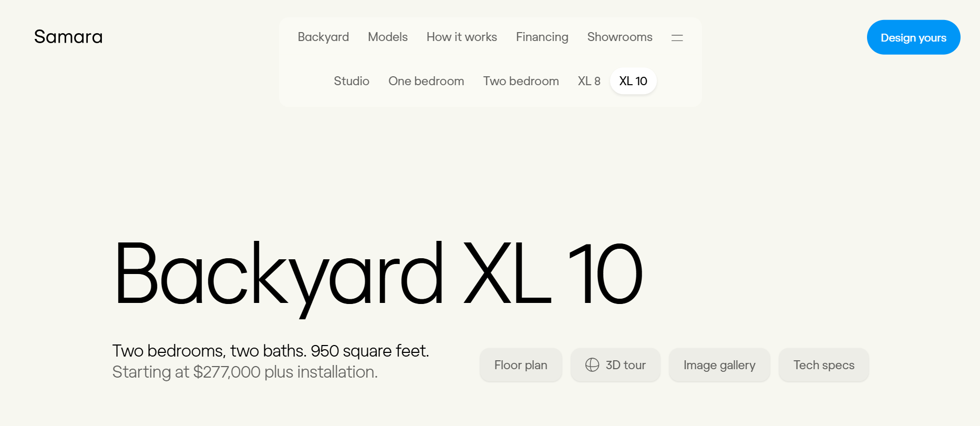Select the XL 8 model tab
Image resolution: width=980 pixels, height=426 pixels.
pos(589,81)
